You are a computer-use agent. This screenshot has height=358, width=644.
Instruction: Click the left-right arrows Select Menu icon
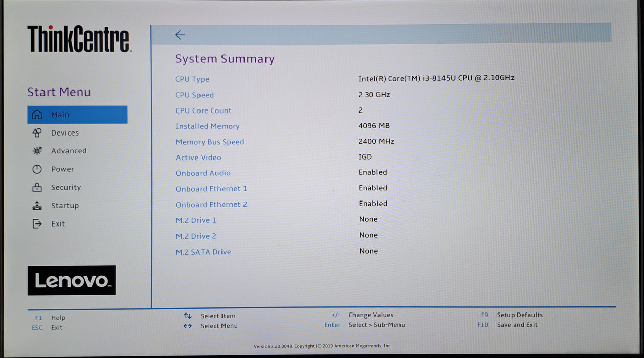tap(188, 326)
